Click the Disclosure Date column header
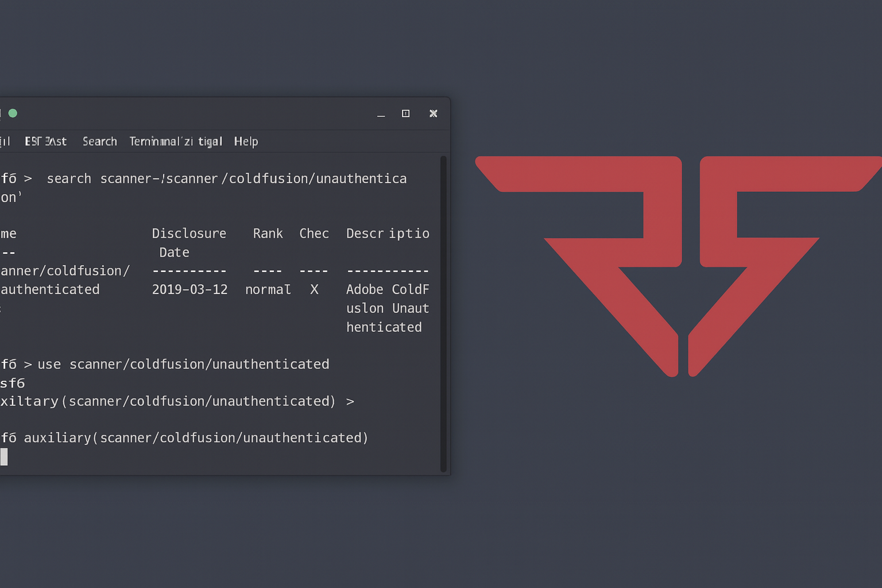882x588 pixels. tap(189, 234)
